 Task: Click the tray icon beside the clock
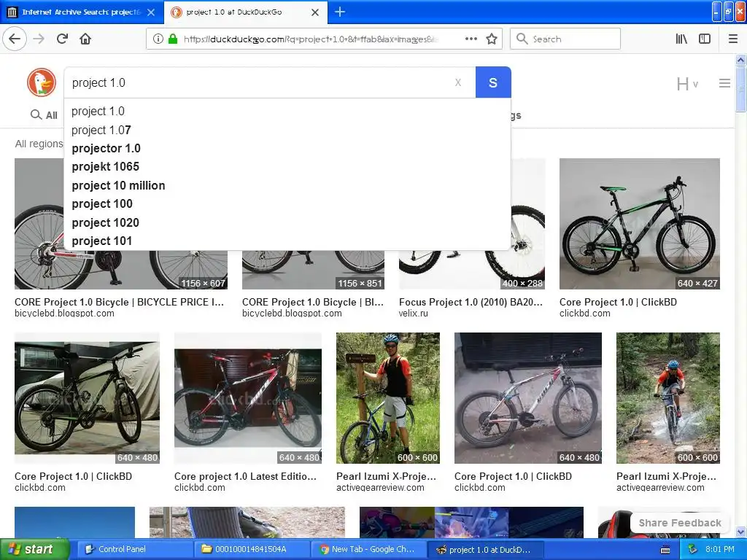tap(693, 550)
